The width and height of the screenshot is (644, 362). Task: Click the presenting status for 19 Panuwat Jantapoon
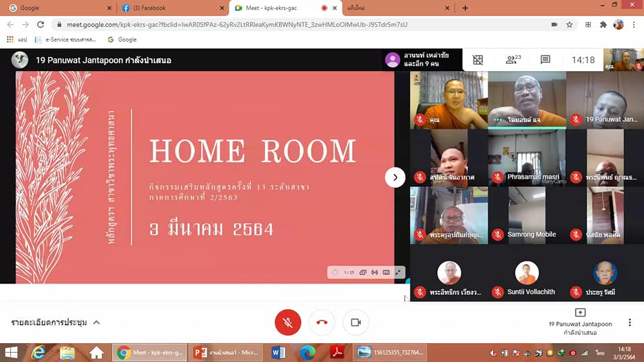pyautogui.click(x=580, y=322)
